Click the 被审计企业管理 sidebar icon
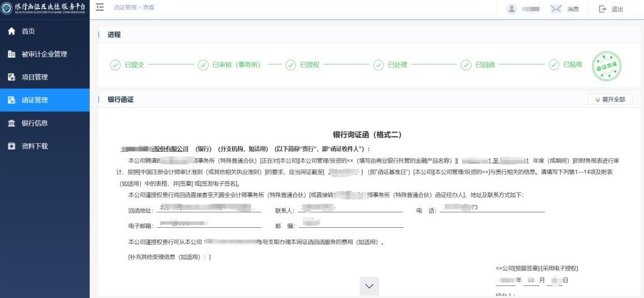This screenshot has height=298, width=644. click(11, 54)
